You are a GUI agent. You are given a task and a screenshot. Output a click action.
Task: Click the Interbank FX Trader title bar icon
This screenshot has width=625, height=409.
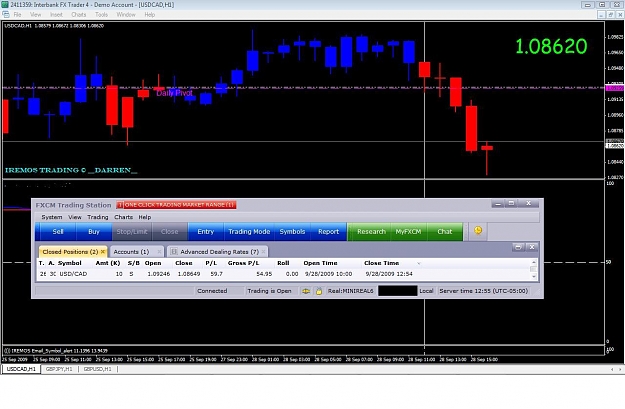(4, 4)
